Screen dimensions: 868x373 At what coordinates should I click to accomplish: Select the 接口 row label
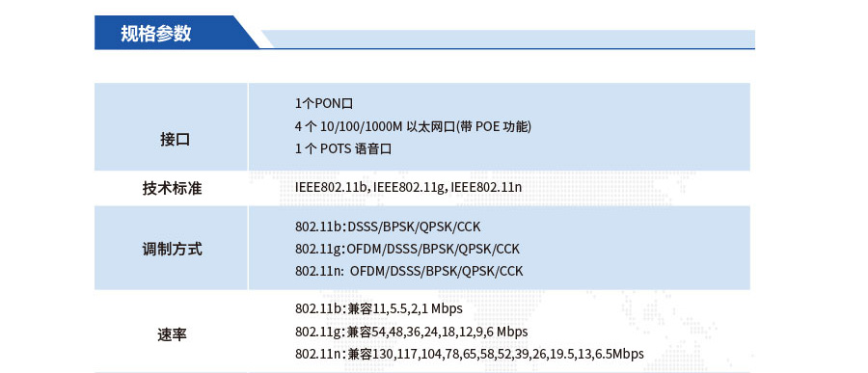click(x=175, y=140)
